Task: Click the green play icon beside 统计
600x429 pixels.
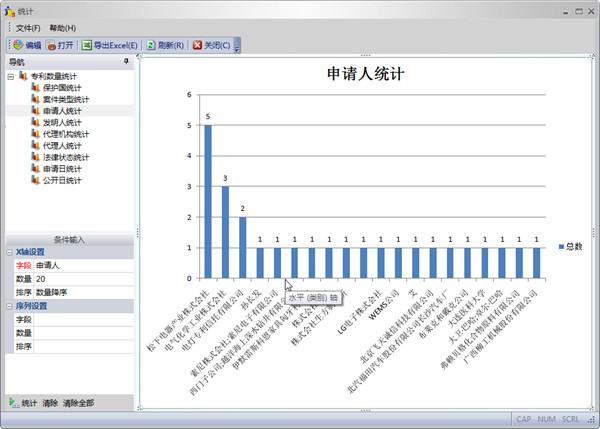Action: tap(13, 402)
